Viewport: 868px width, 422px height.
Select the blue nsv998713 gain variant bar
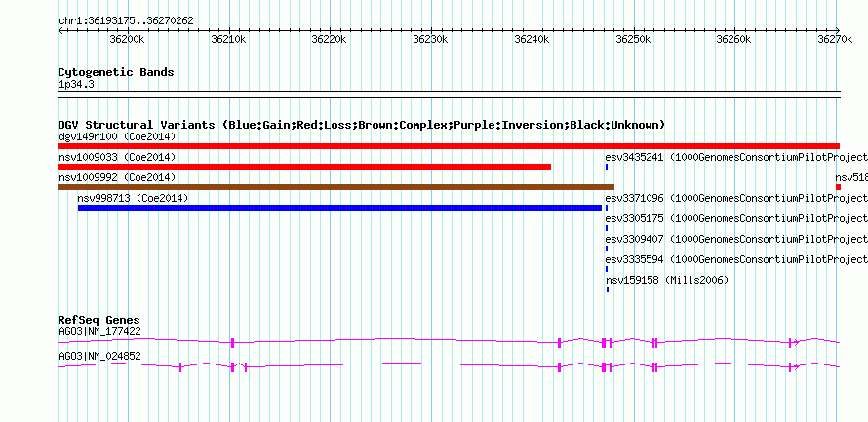coord(340,208)
